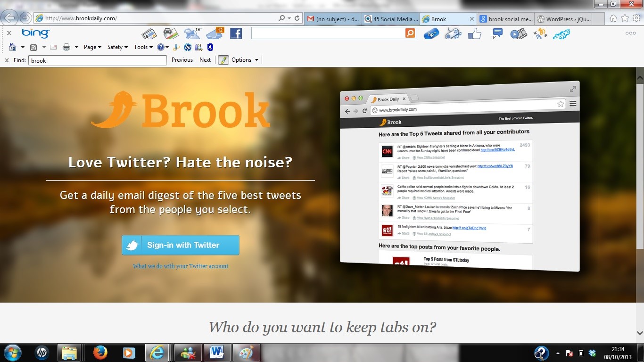Click the RSS feeds icon

tap(33, 47)
